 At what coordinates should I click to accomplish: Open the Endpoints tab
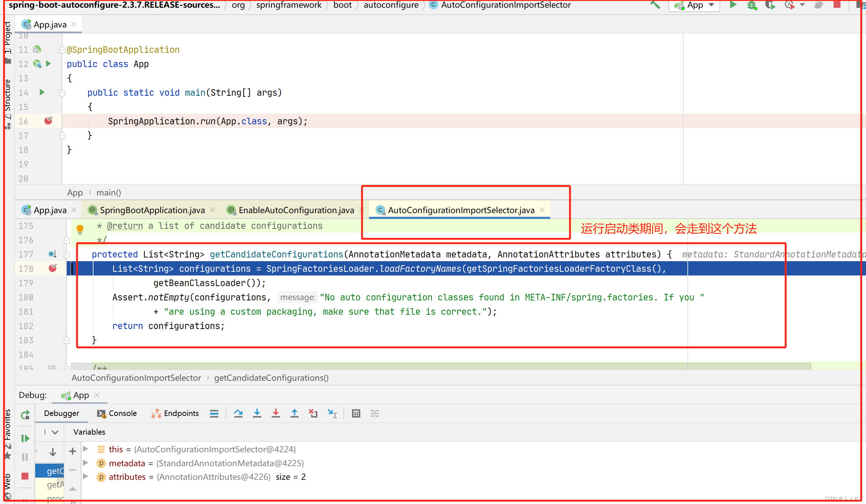coord(175,413)
